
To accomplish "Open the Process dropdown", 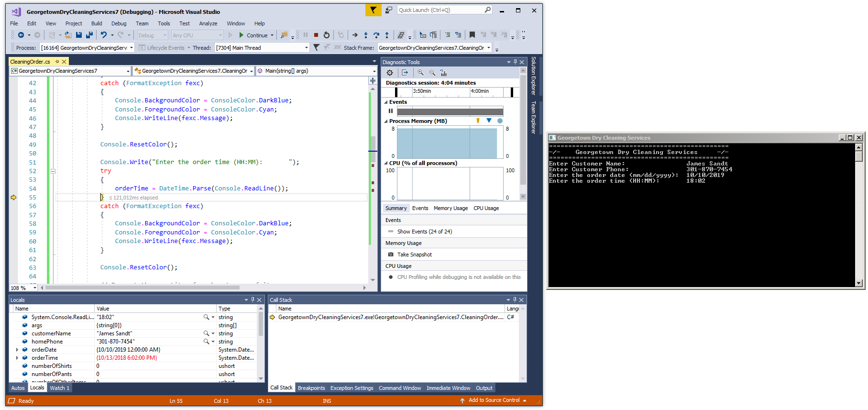I will point(131,48).
